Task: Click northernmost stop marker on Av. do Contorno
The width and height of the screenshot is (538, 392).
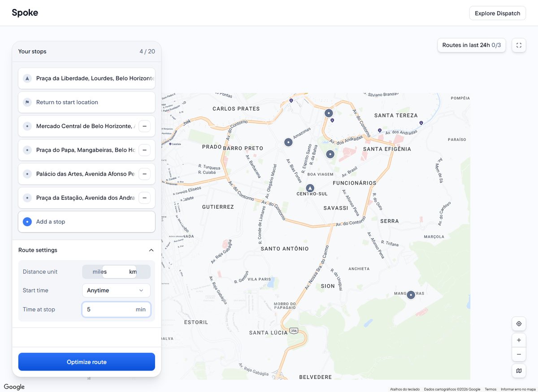Action: [x=329, y=113]
